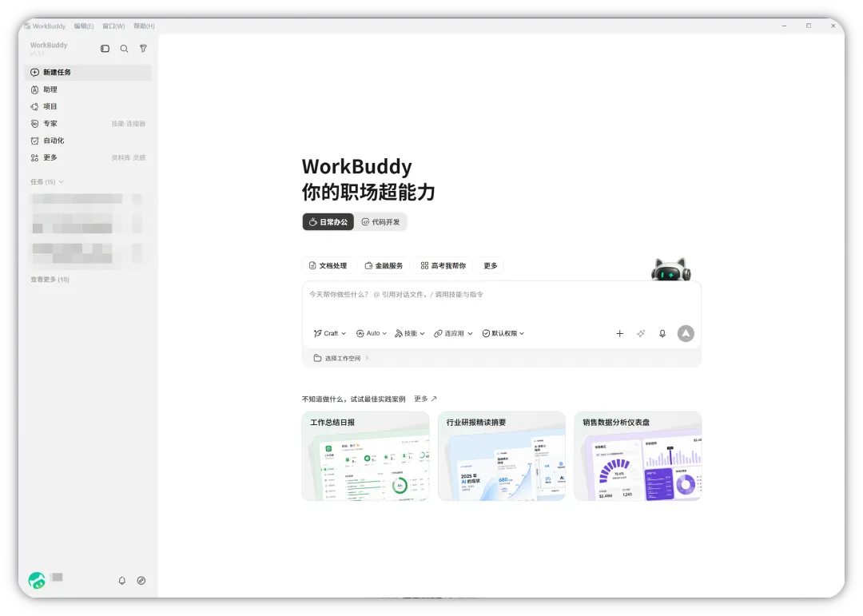Image resolution: width=863 pixels, height=616 pixels.
Task: Open the 窗口(W) menu
Action: coord(113,26)
